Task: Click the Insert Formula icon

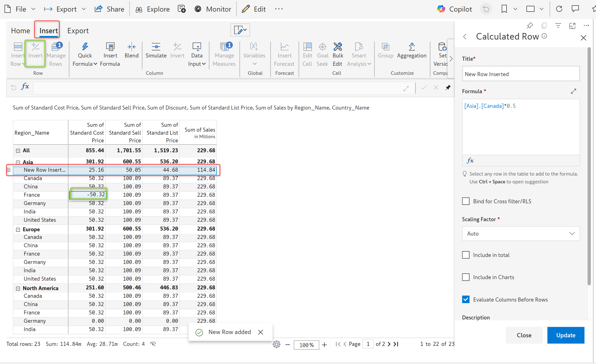Action: 110,47
